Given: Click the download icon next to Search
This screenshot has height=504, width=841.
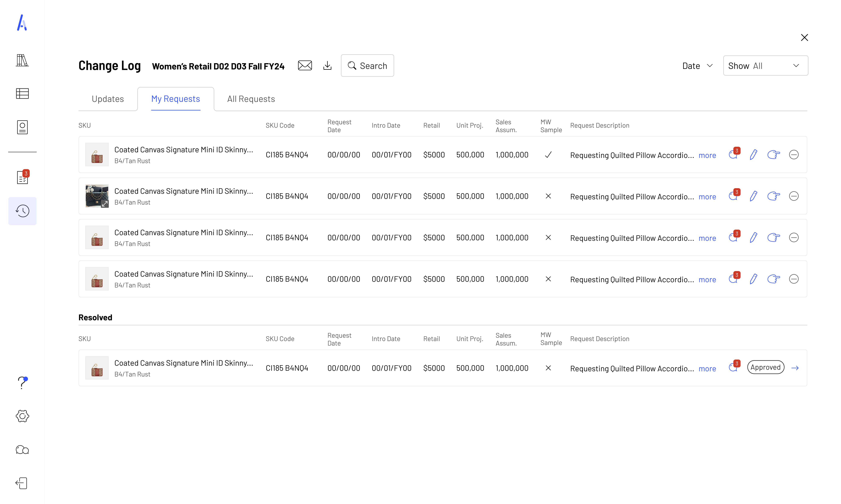Looking at the screenshot, I should click(327, 66).
